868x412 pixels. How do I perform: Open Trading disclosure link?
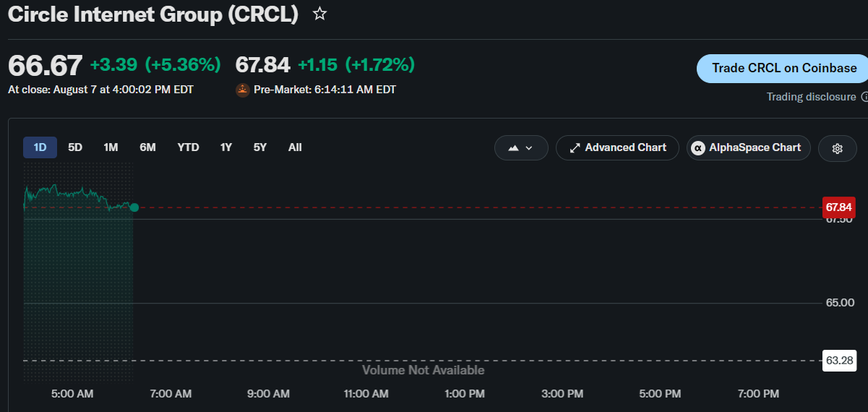[811, 97]
